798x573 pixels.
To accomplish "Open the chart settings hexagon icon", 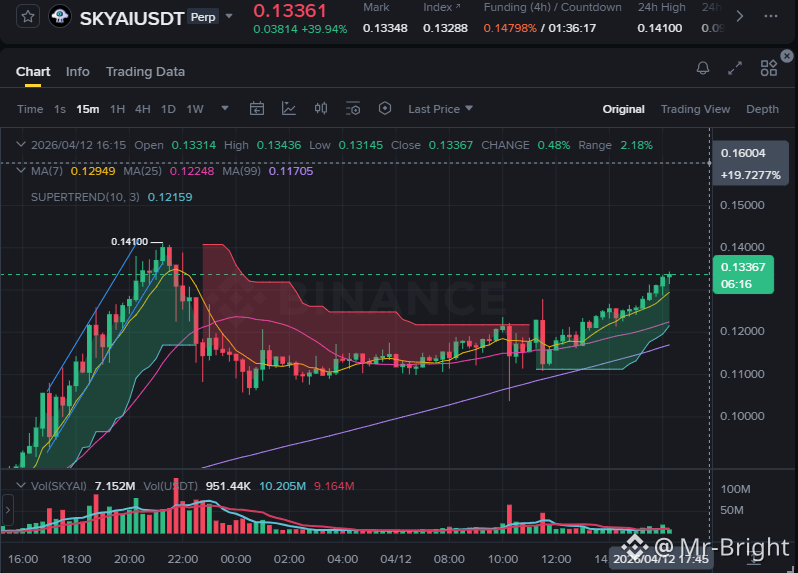I will (385, 108).
